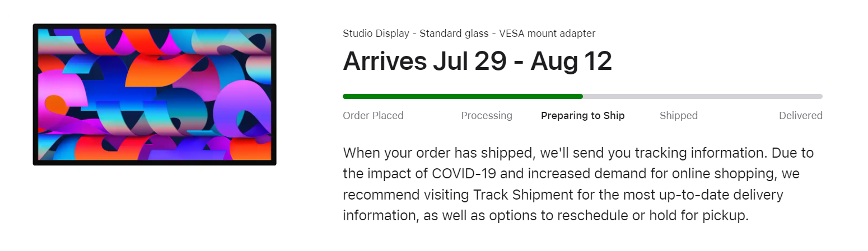Click the Studio Display product description line
This screenshot has width=868, height=251.
point(469,34)
